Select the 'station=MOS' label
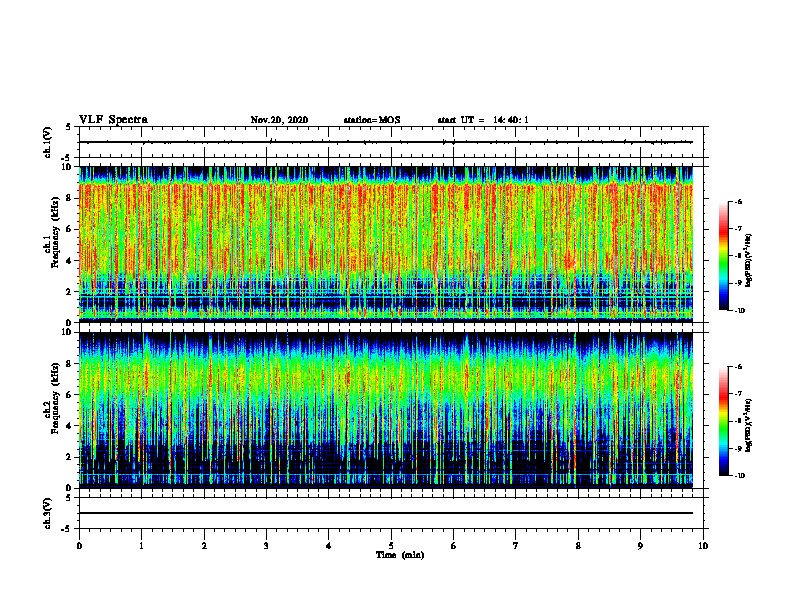Image resolution: width=792 pixels, height=612 pixels. coord(372,120)
